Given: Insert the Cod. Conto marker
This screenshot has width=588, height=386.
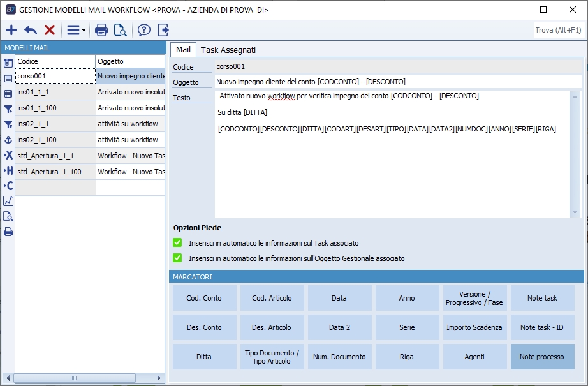Looking at the screenshot, I should click(204, 298).
